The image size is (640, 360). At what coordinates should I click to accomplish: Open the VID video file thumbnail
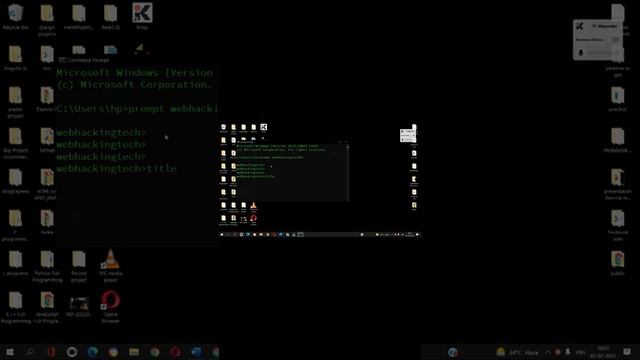(79, 307)
